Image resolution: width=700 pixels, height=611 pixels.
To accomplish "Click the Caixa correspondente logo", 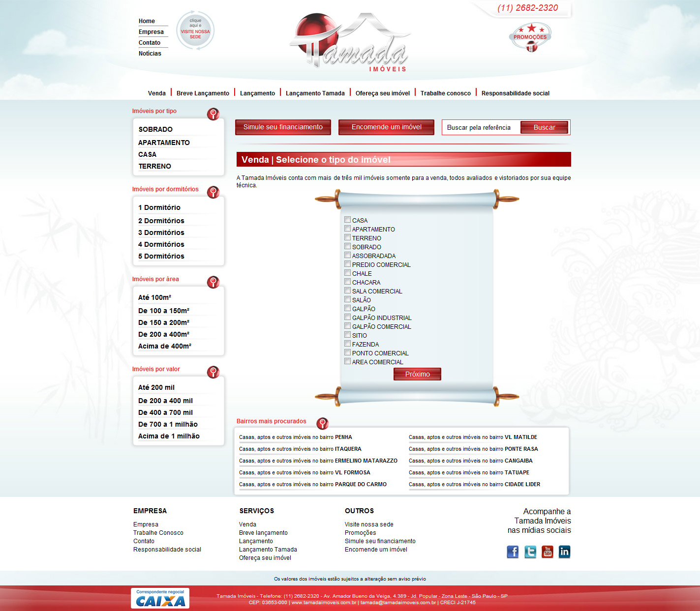I will [x=160, y=598].
